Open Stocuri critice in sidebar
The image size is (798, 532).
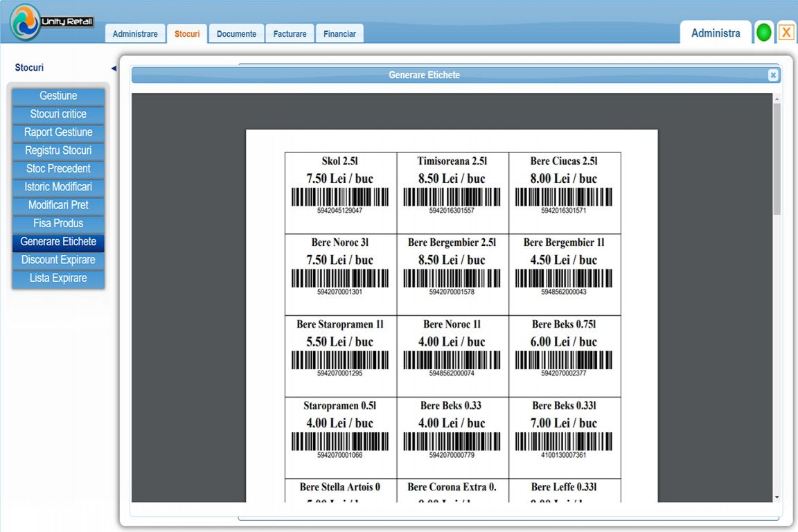click(x=58, y=114)
